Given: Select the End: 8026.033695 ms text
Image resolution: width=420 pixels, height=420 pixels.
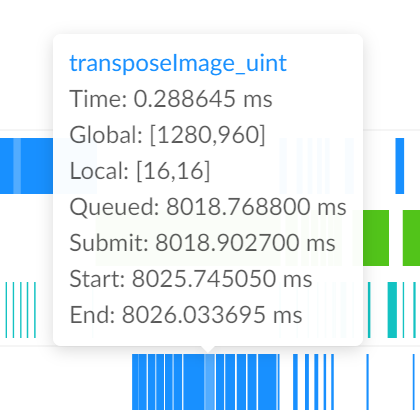Looking at the screenshot, I should (186, 315).
